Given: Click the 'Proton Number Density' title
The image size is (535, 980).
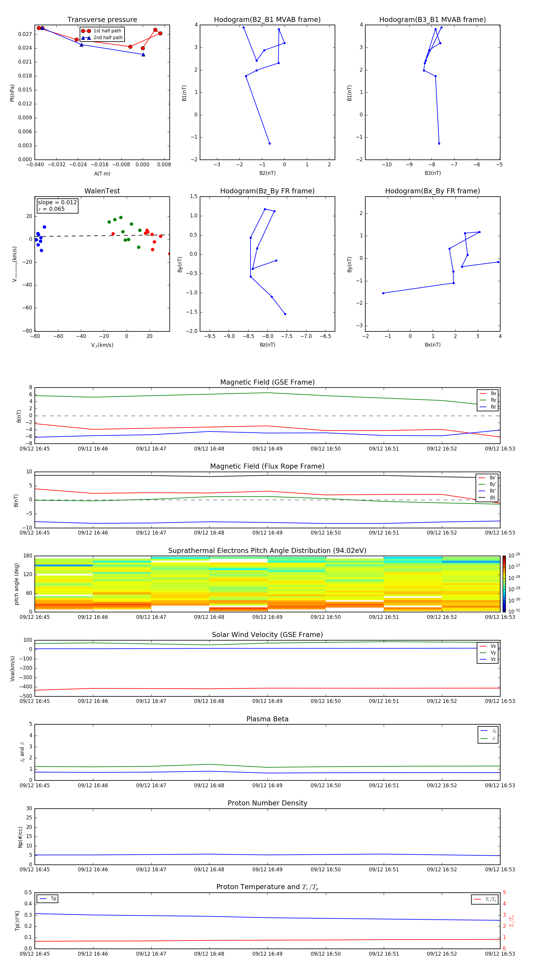Looking at the screenshot, I should tap(267, 803).
